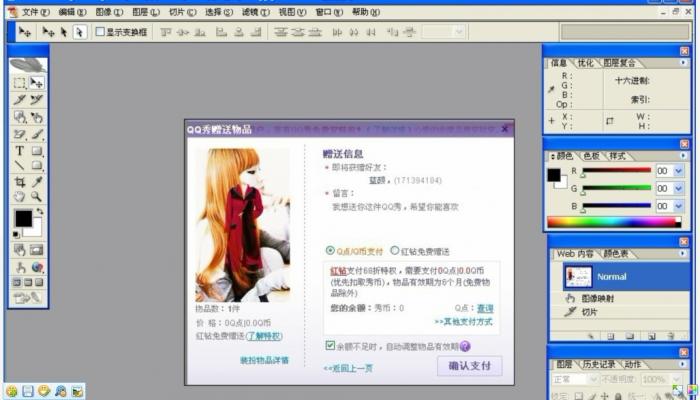Viewport: 700px width, 400px height.
Task: Click the first align edges icon in options bar
Action: [166, 32]
